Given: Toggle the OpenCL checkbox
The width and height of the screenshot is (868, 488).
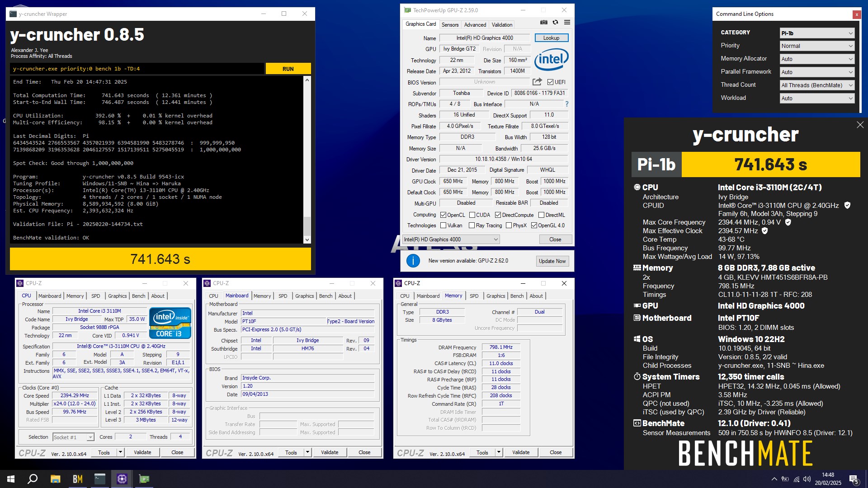Looking at the screenshot, I should pos(443,215).
